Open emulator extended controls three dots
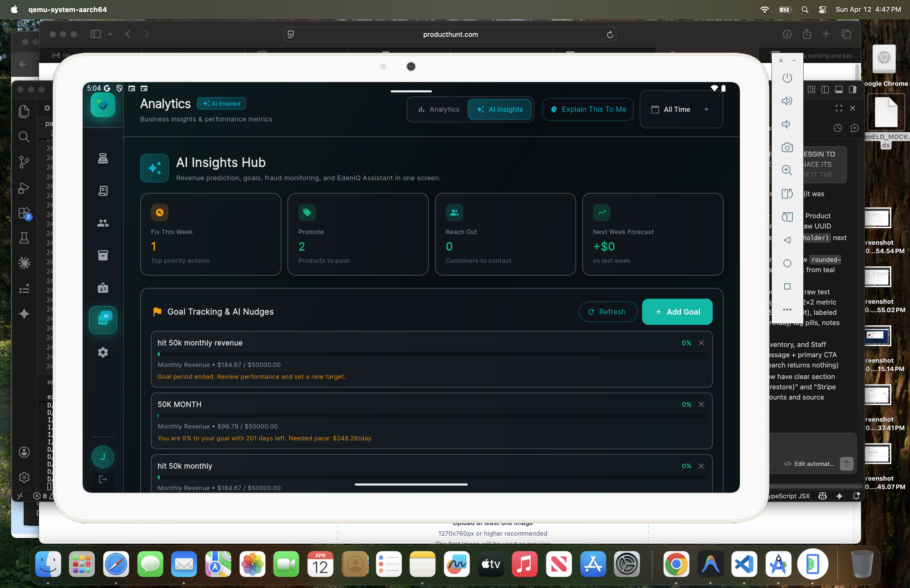The image size is (910, 588). coord(787,310)
